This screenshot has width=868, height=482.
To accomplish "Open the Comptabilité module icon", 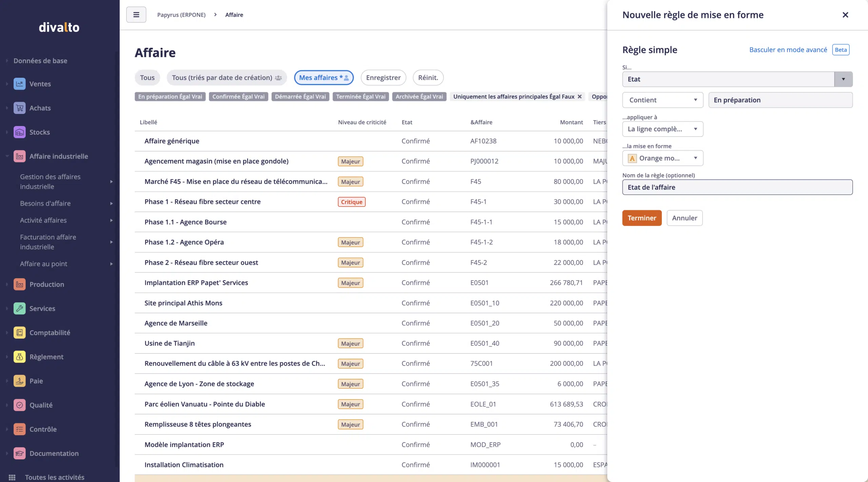I will click(x=19, y=332).
